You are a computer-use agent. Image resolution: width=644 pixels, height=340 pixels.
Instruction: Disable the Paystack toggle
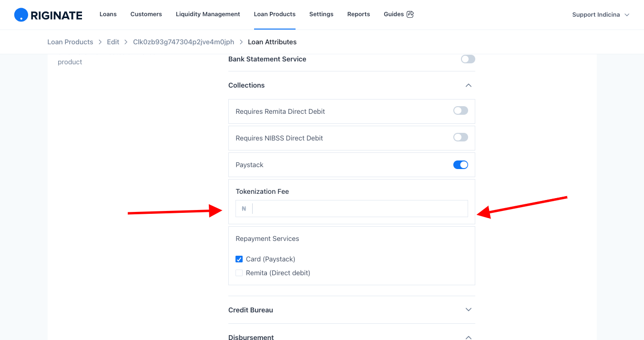coord(460,165)
